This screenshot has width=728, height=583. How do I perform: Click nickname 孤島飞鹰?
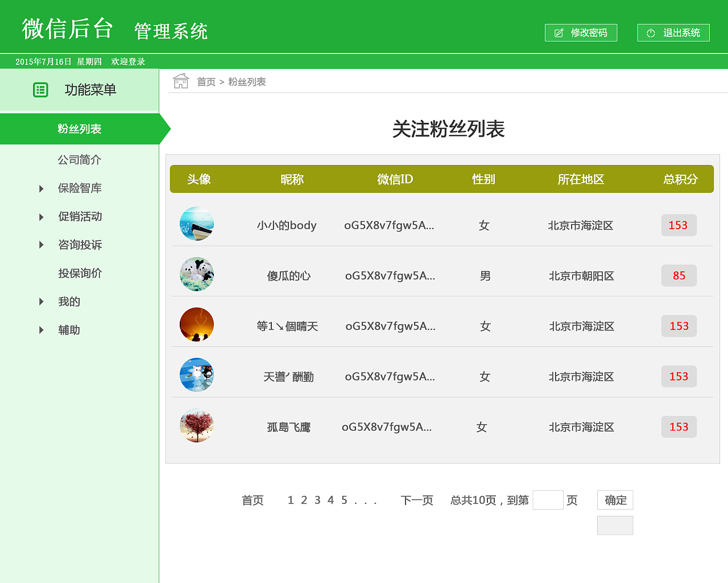tap(289, 427)
